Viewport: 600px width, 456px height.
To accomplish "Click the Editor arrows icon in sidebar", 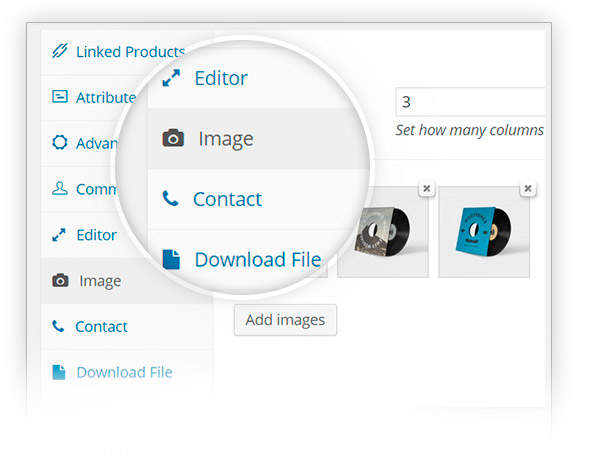I will tap(59, 235).
